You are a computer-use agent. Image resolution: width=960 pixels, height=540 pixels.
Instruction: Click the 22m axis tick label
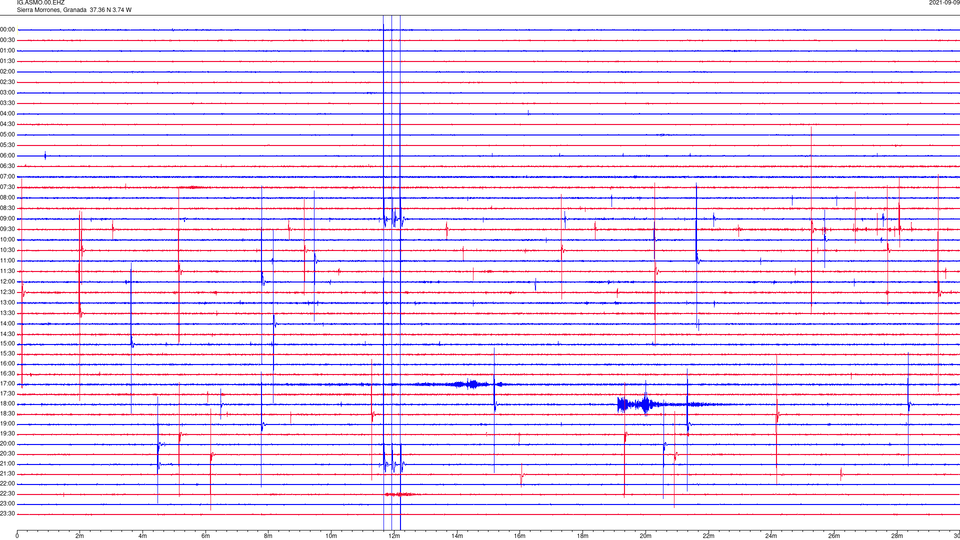pyautogui.click(x=708, y=536)
